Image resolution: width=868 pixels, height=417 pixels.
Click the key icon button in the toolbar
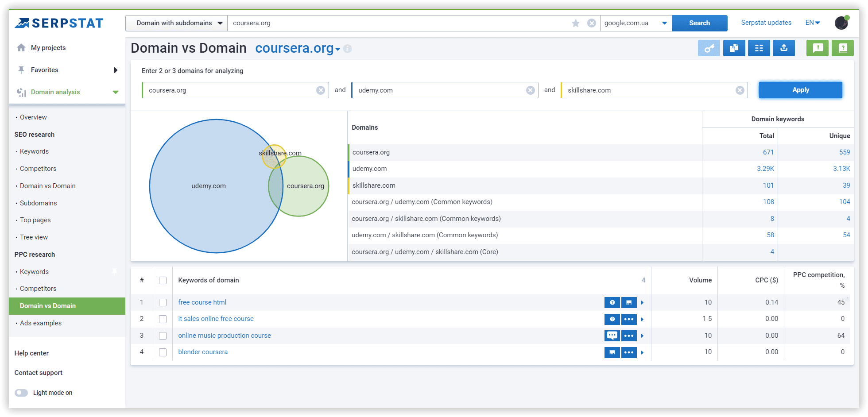(x=709, y=48)
